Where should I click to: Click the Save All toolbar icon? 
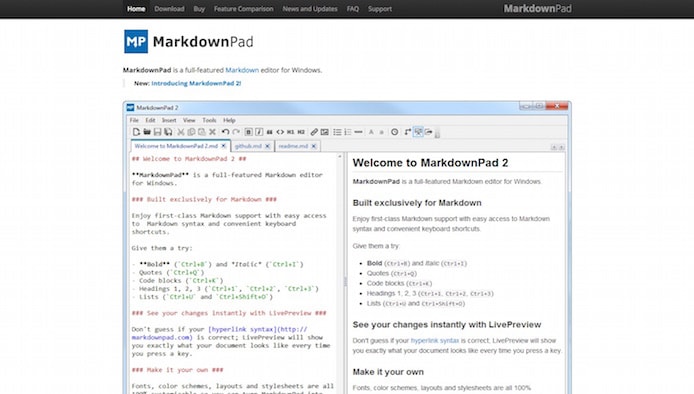click(x=168, y=132)
